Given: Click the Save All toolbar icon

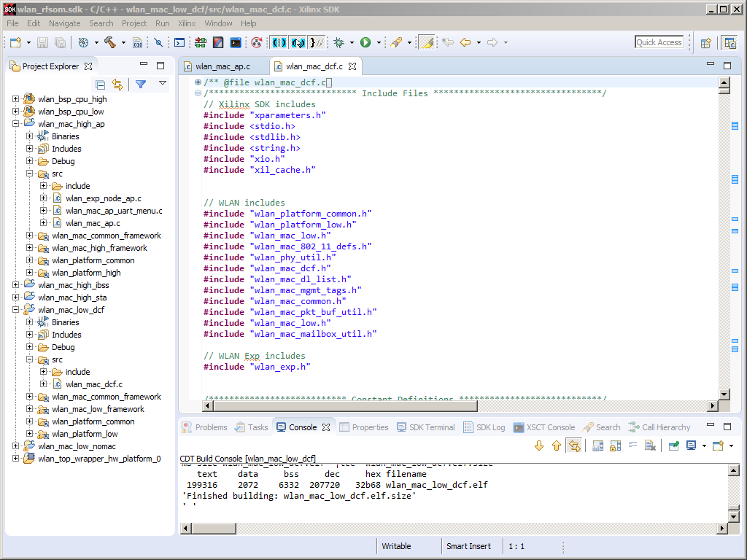Looking at the screenshot, I should tap(60, 42).
